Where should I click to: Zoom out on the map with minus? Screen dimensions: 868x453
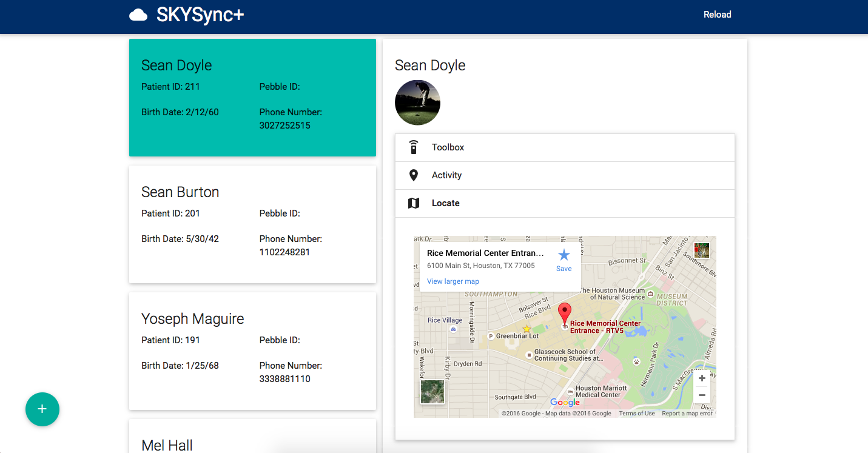click(702, 395)
